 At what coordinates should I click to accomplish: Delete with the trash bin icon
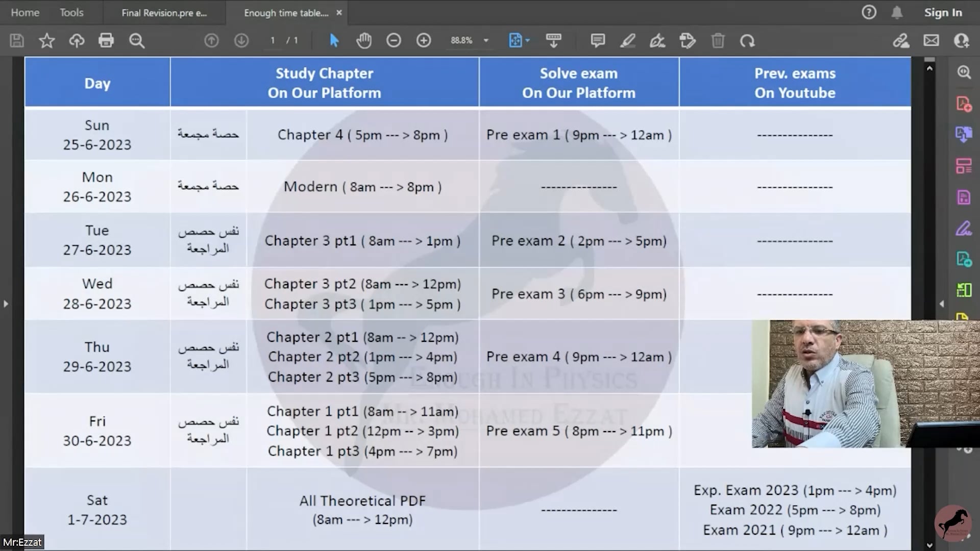tap(718, 40)
